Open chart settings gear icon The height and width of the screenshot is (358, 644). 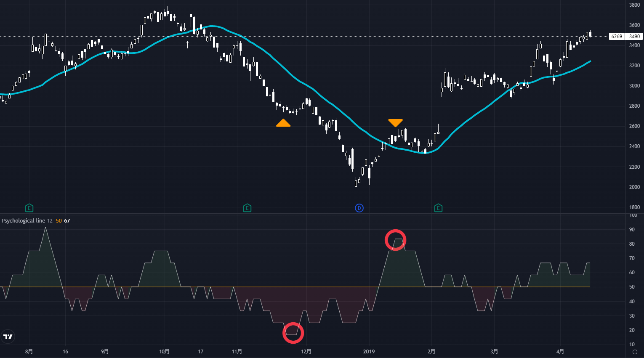[x=635, y=352]
